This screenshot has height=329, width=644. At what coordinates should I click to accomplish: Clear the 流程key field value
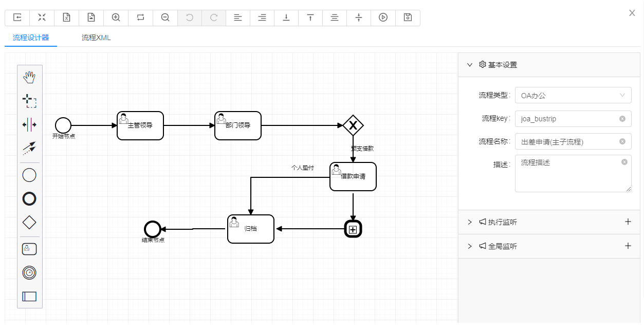622,119
